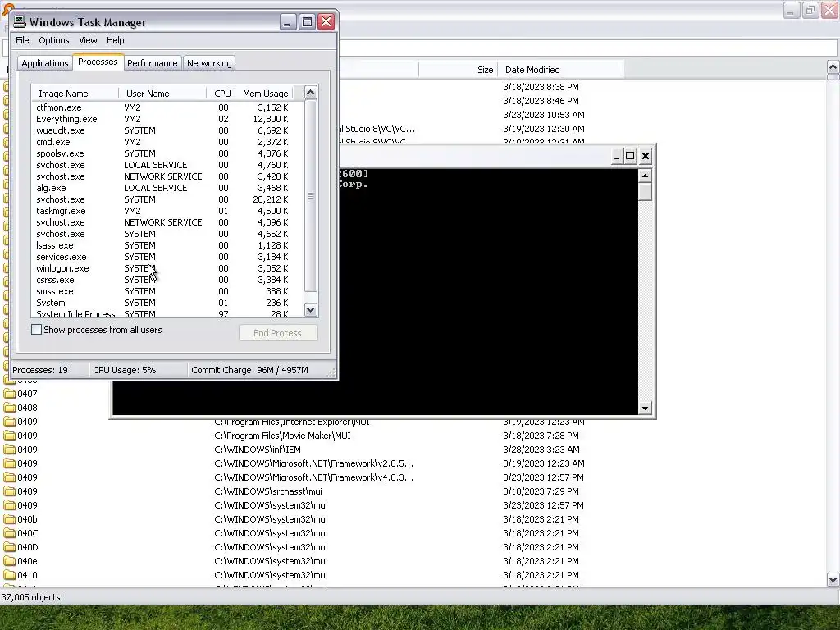Click the command prompt scroll up arrow
The image size is (840, 630).
tap(645, 176)
